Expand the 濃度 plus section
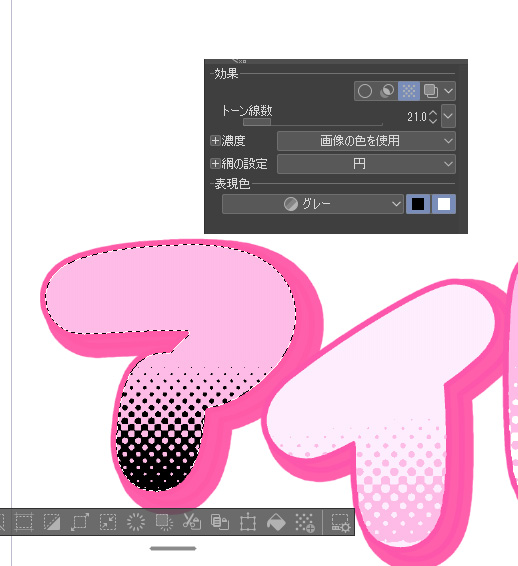This screenshot has width=518, height=566. pos(215,141)
